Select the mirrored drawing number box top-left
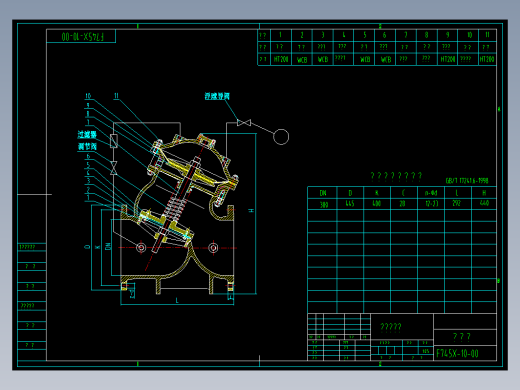This screenshot has width=520, height=390. [81, 36]
